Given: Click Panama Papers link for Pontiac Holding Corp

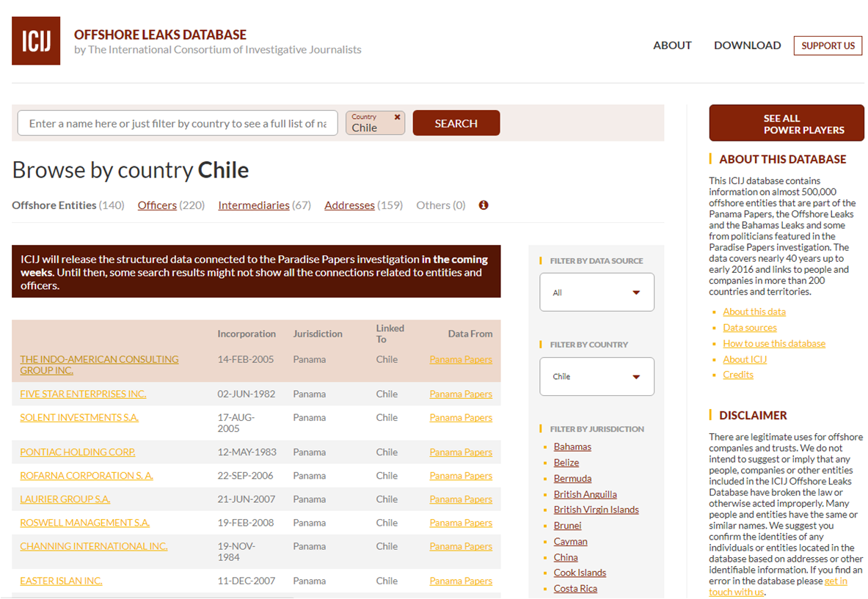Looking at the screenshot, I should coord(461,452).
